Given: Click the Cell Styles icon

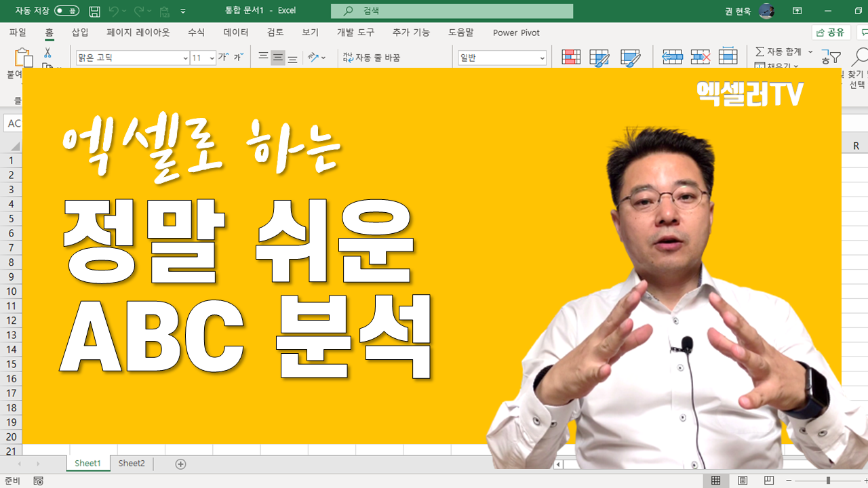Looking at the screenshot, I should point(630,58).
